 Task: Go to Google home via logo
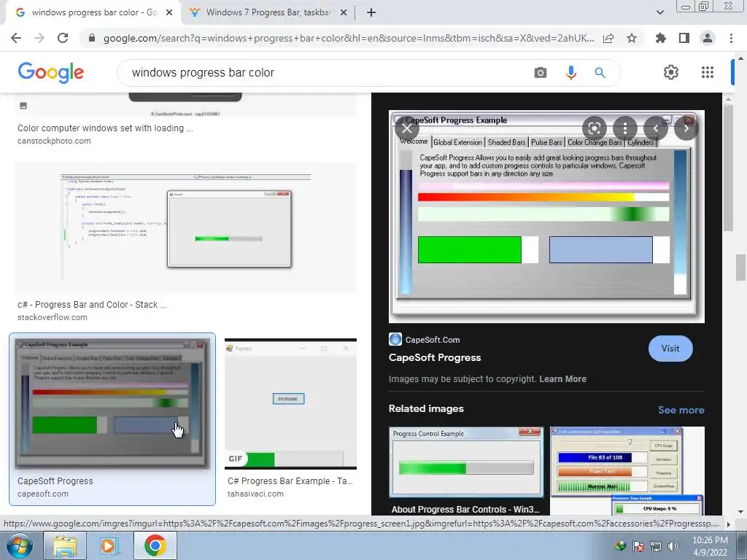point(51,72)
